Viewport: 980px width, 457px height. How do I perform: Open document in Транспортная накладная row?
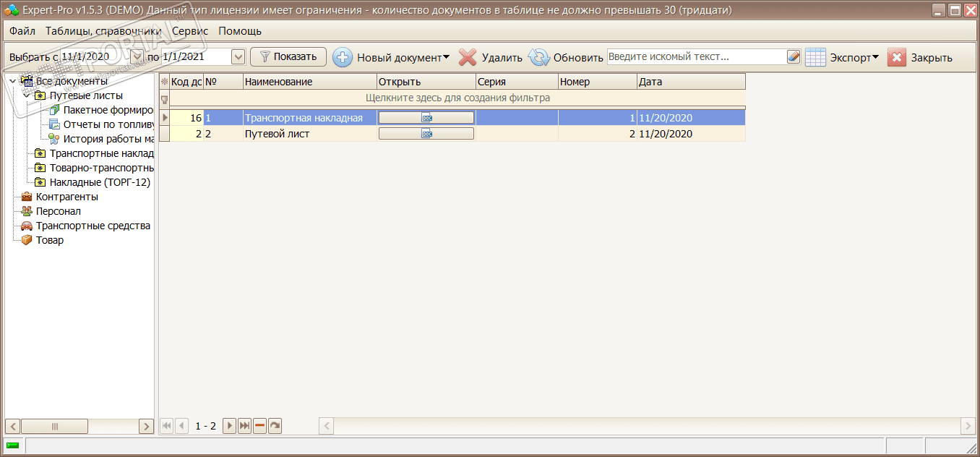[x=426, y=118]
